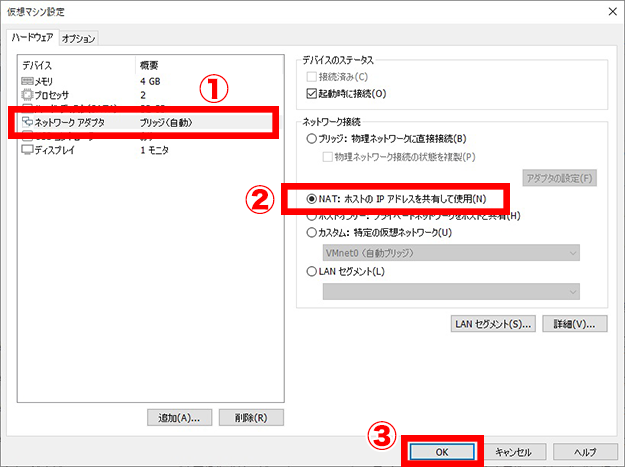The width and height of the screenshot is (625, 467).
Task: Select the ブリッジ radio button
Action: coord(311,139)
